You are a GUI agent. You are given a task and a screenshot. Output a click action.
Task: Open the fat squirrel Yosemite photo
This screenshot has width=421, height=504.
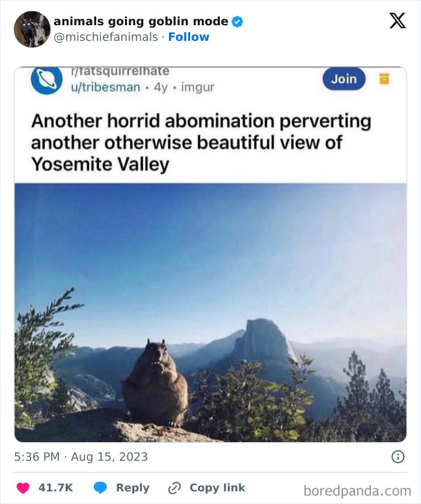pyautogui.click(x=210, y=312)
